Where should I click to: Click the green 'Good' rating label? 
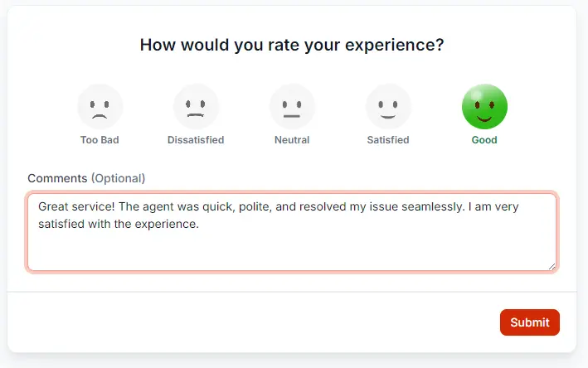[484, 140]
